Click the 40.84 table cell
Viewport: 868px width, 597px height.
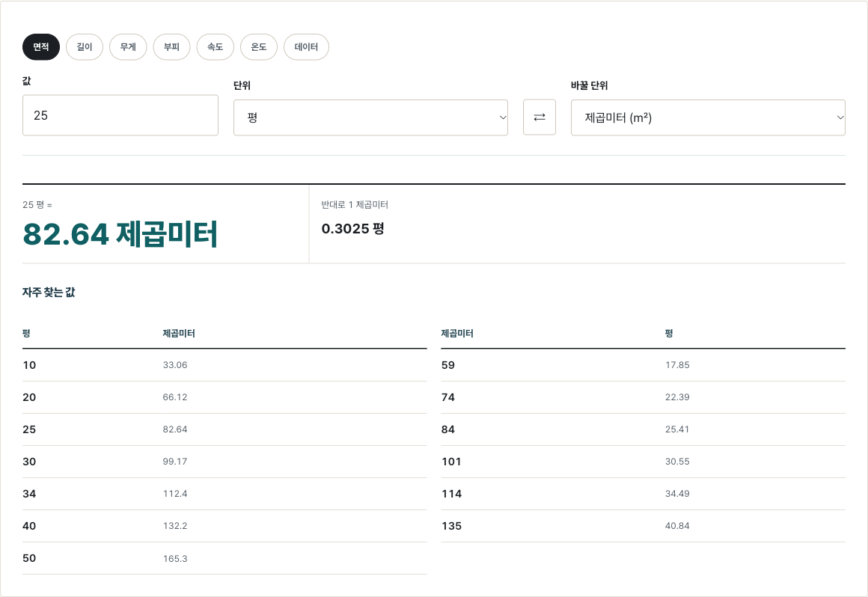coord(677,526)
